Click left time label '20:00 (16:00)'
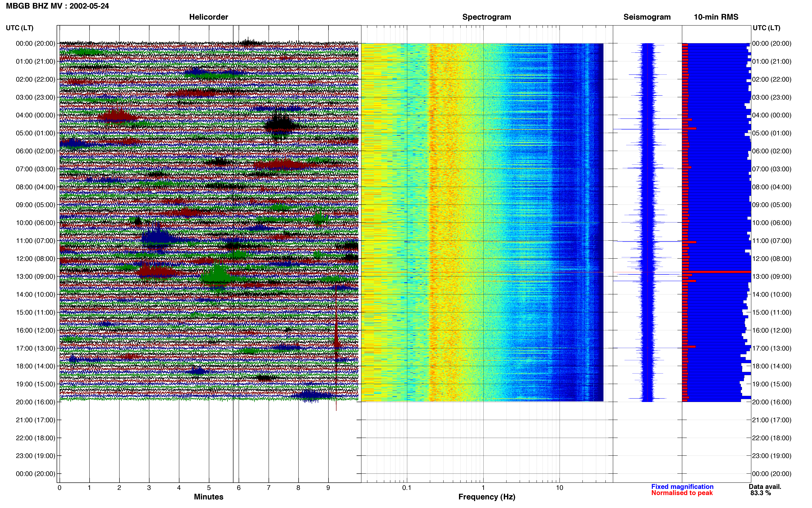 [x=36, y=402]
